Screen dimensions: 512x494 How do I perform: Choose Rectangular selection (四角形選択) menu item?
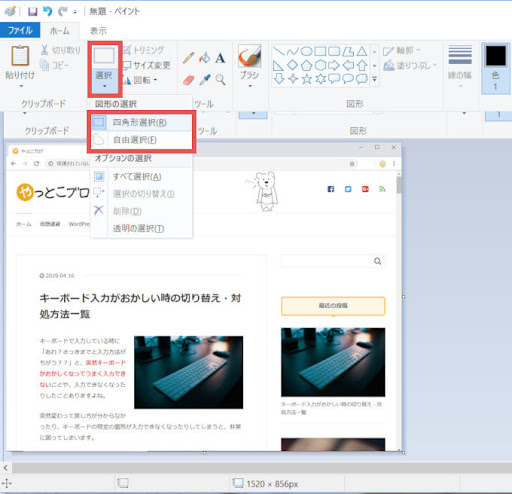coord(141,122)
